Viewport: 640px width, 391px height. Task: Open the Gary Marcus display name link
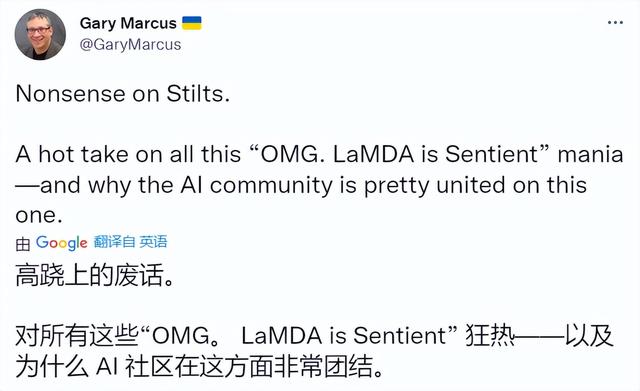128,23
